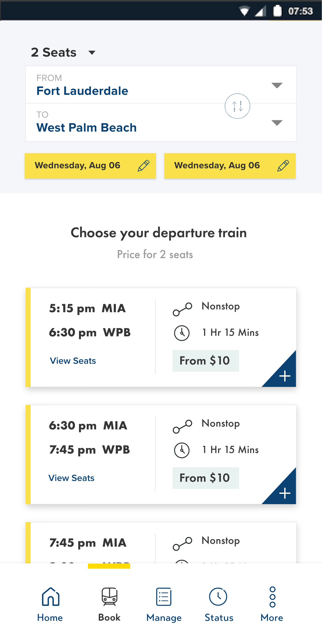Add the 6:30 pm train with plus
Viewport: 322px width, 644px height.
coord(285,493)
